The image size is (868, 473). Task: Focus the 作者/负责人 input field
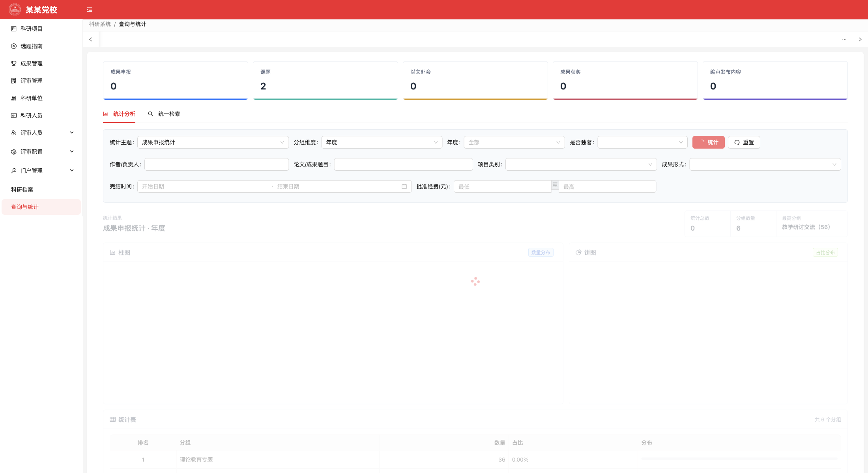point(217,164)
